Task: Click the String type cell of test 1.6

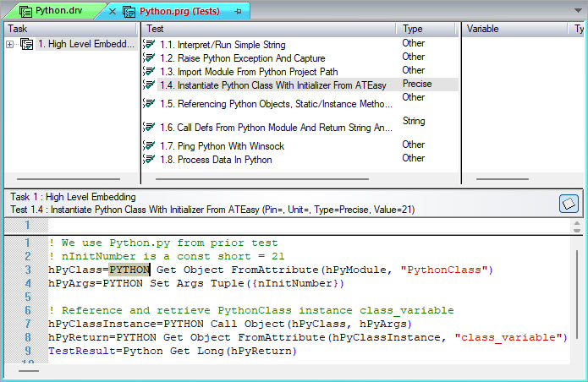Action: pos(414,121)
